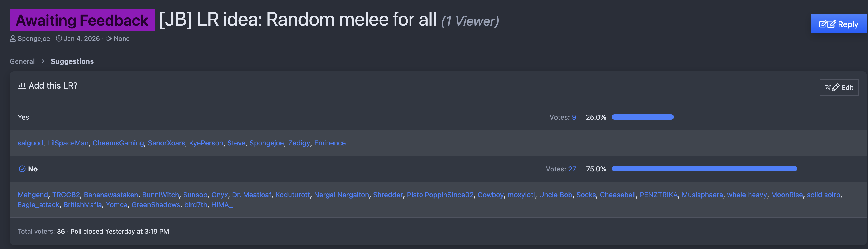The image size is (868, 249).
Task: Navigate to General breadcrumb
Action: pyautogui.click(x=22, y=61)
